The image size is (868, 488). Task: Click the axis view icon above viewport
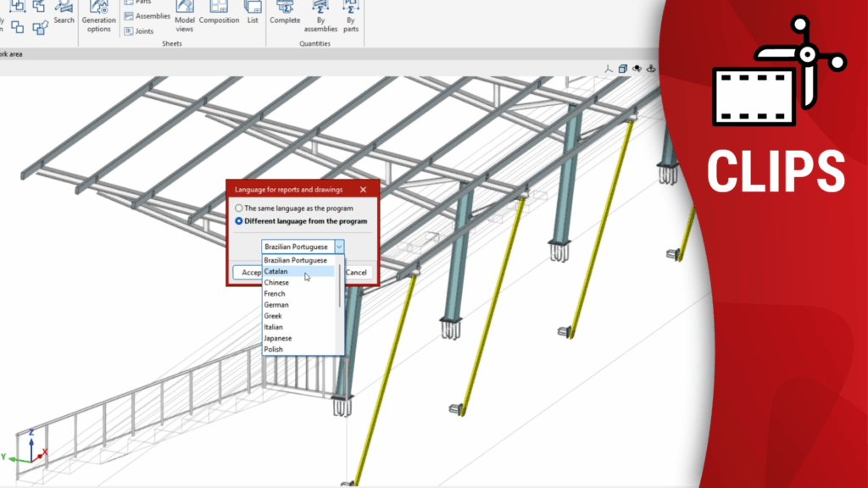tap(608, 69)
